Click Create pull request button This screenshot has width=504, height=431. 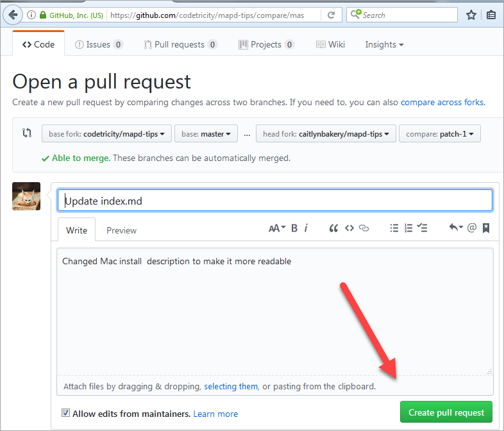(x=446, y=412)
